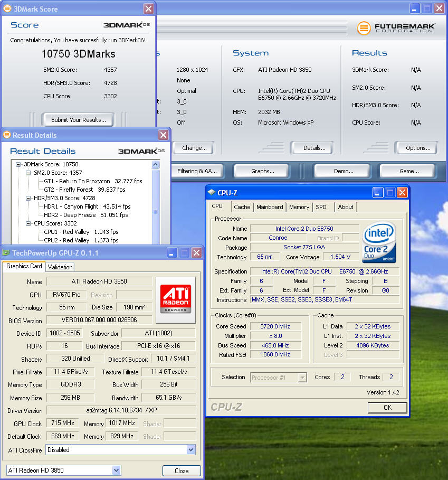Click the Instructions MMX, SSE list field

[325, 300]
